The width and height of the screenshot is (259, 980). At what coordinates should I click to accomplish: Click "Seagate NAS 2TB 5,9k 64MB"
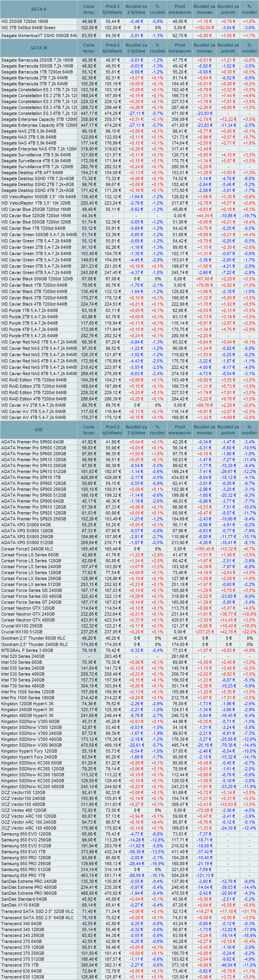pos(29,131)
